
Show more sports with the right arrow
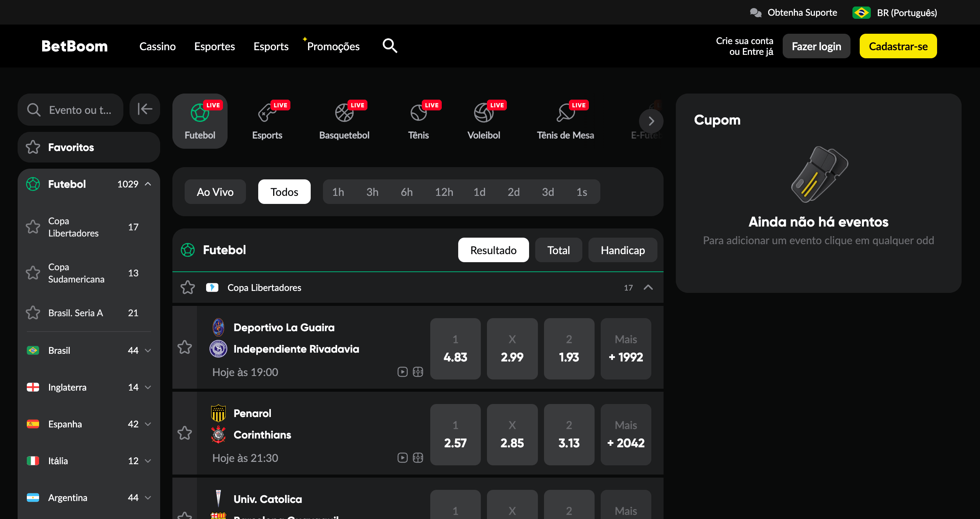(651, 121)
